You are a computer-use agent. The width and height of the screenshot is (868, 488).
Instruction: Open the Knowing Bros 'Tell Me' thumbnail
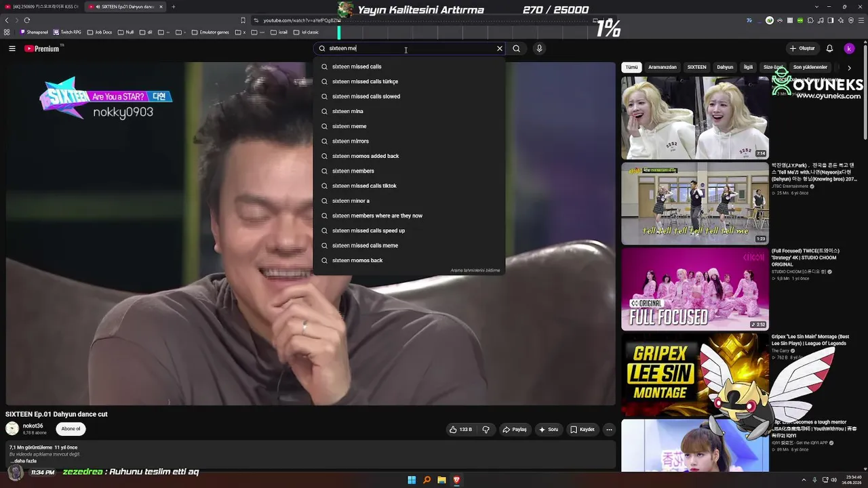point(695,203)
